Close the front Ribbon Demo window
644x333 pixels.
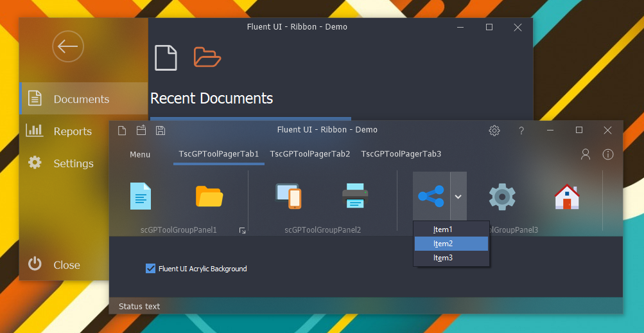coord(608,130)
